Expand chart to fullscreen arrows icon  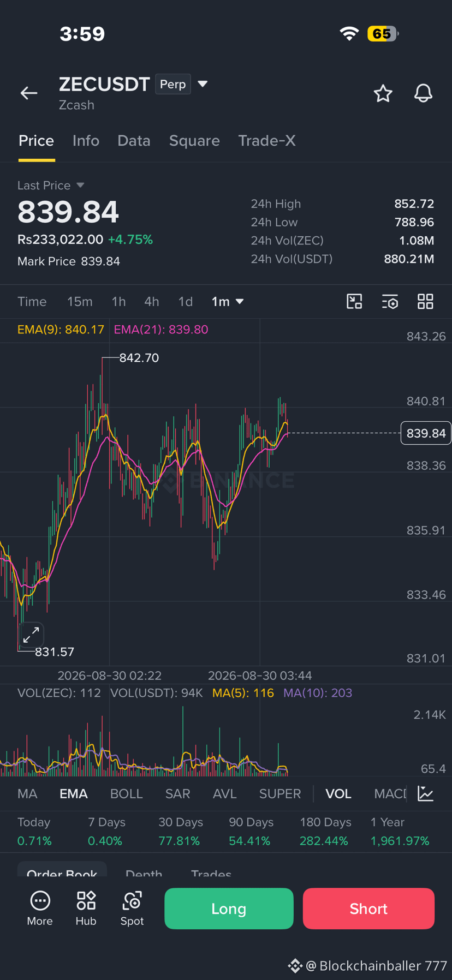coord(31,635)
